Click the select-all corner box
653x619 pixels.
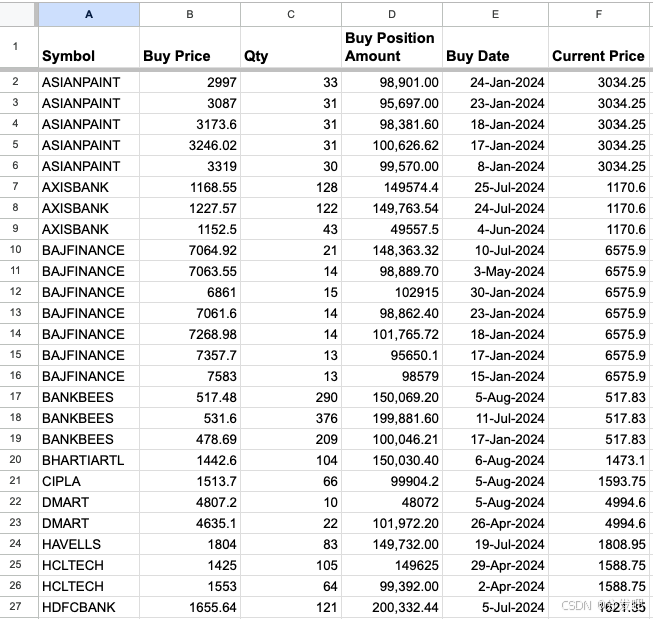pyautogui.click(x=17, y=15)
